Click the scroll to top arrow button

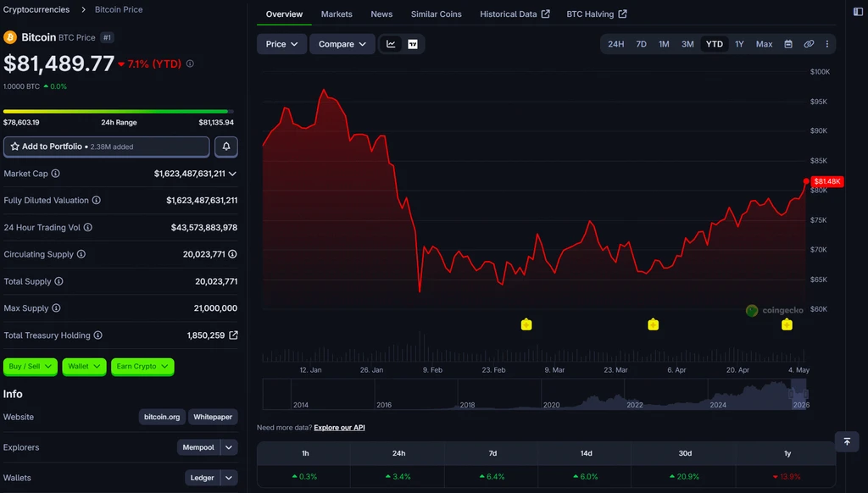[x=847, y=441]
